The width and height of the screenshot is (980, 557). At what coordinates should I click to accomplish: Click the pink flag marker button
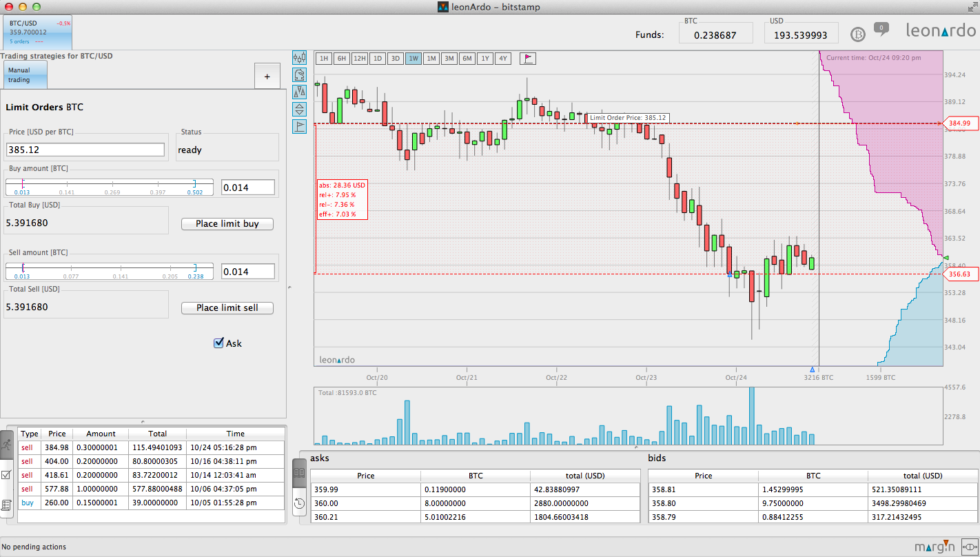pyautogui.click(x=527, y=59)
